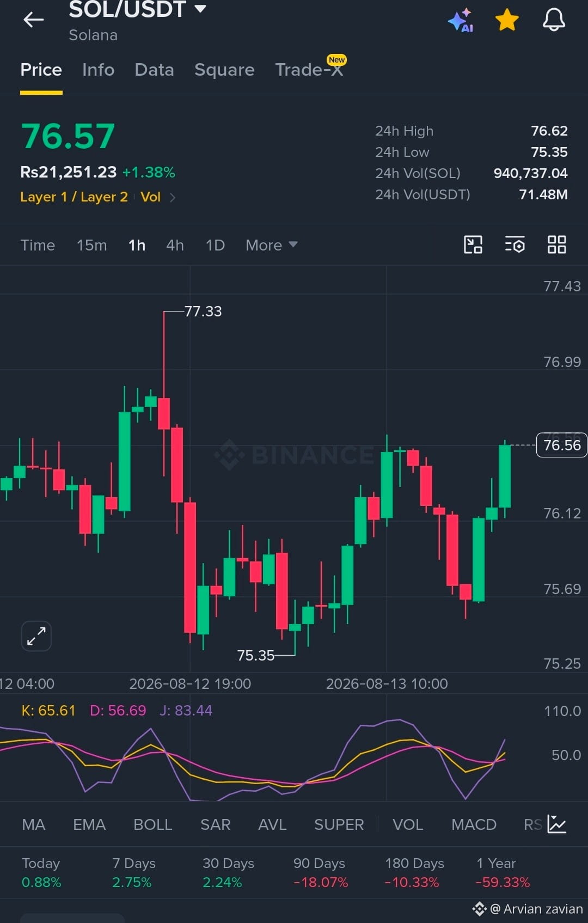Select the SUPER indicator

[x=339, y=824]
